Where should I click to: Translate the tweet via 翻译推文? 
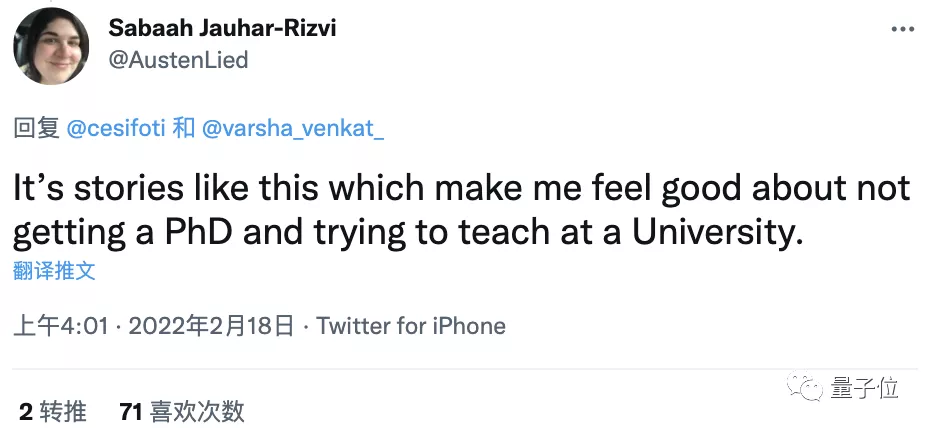(54, 271)
